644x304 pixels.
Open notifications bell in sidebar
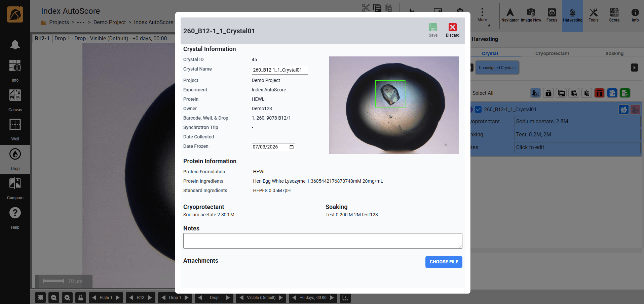tap(15, 44)
